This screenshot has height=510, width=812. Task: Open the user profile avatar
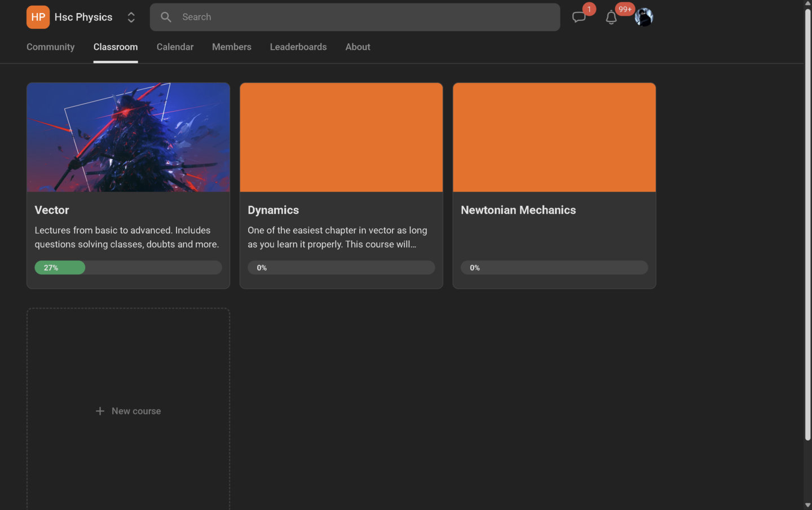(643, 17)
